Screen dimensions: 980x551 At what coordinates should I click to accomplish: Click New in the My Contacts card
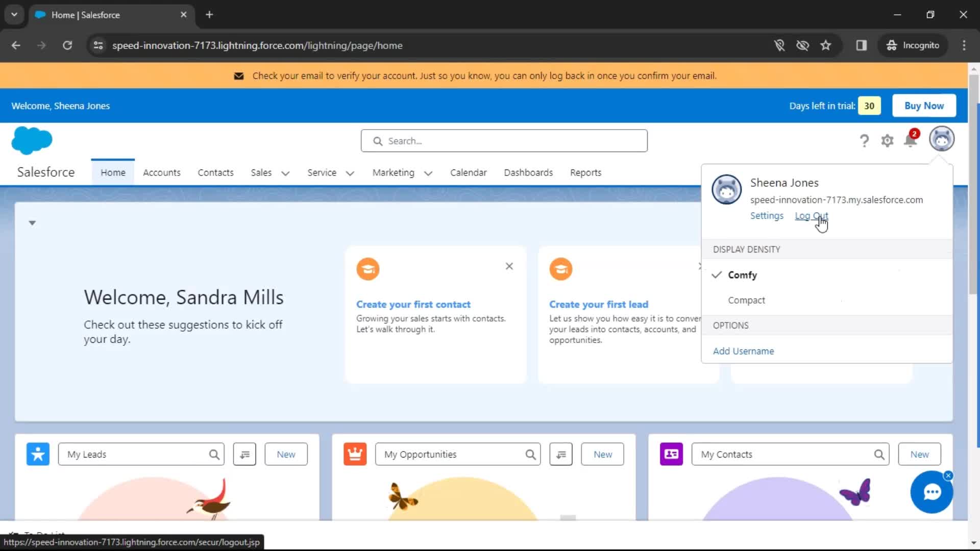(920, 454)
